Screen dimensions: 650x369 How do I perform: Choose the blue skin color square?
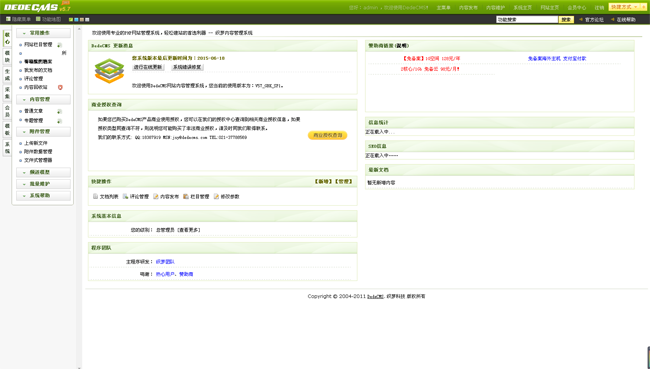pos(76,19)
